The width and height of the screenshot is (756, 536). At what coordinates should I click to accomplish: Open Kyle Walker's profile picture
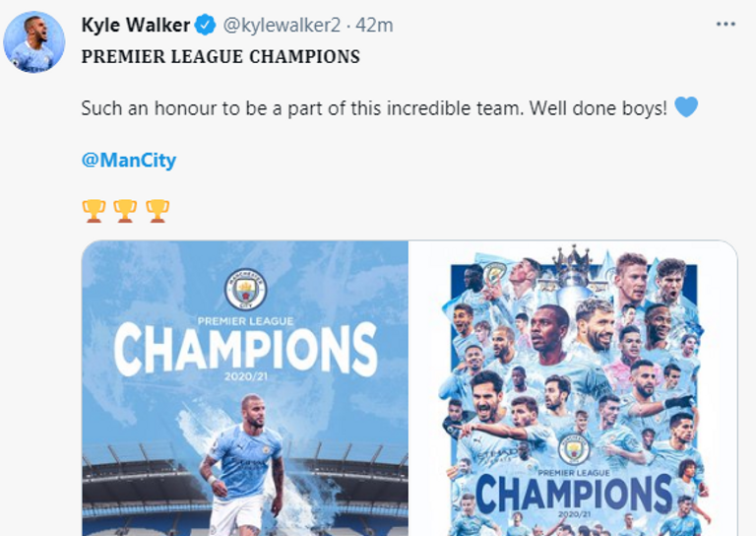tap(34, 41)
